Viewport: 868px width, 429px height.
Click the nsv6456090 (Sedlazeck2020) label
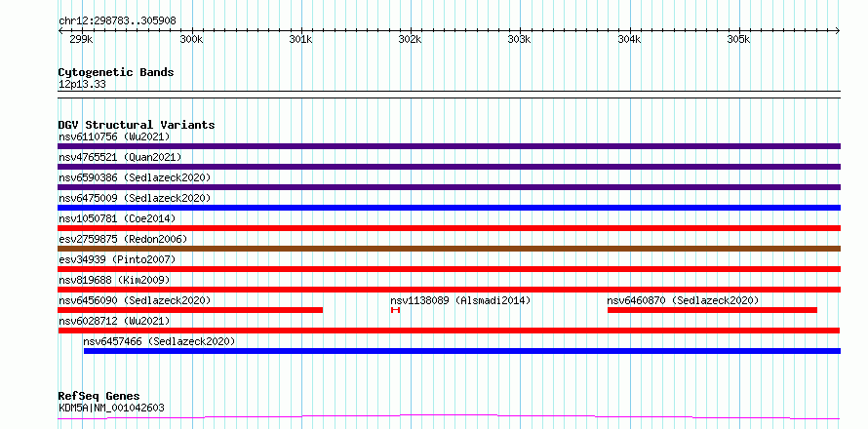pos(135,300)
